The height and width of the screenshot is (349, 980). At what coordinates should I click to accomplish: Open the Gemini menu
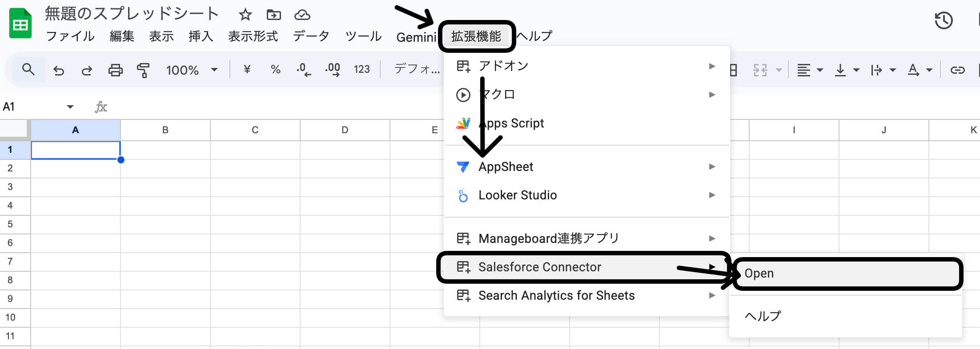point(416,37)
